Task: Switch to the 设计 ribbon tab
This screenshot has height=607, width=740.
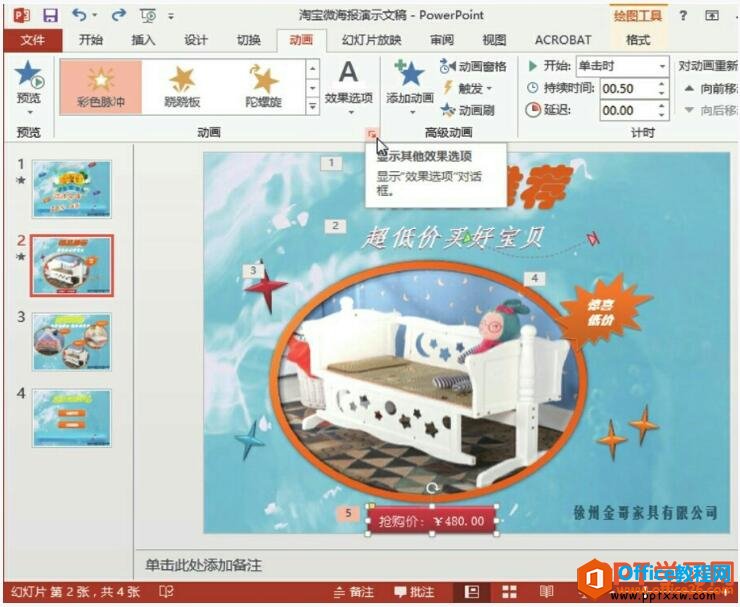Action: pos(195,40)
